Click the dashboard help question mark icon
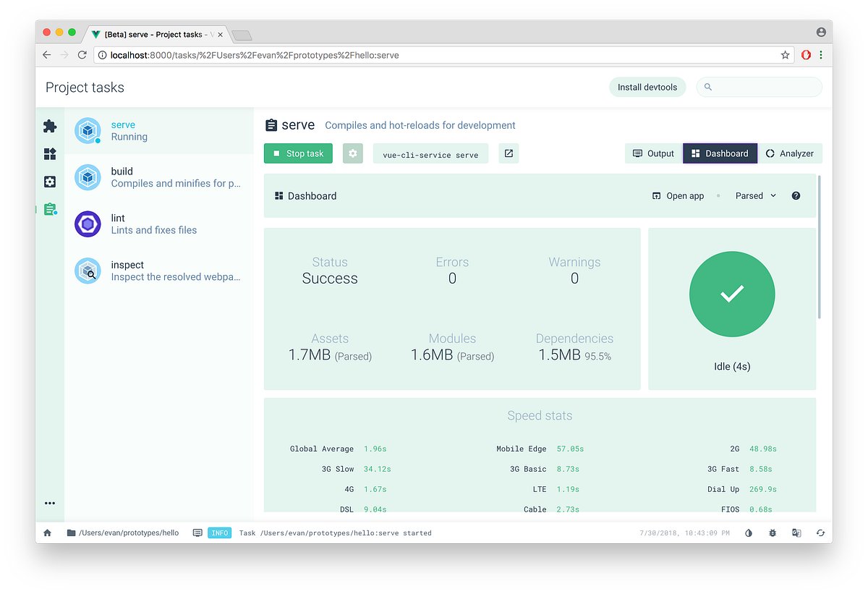 coord(796,196)
